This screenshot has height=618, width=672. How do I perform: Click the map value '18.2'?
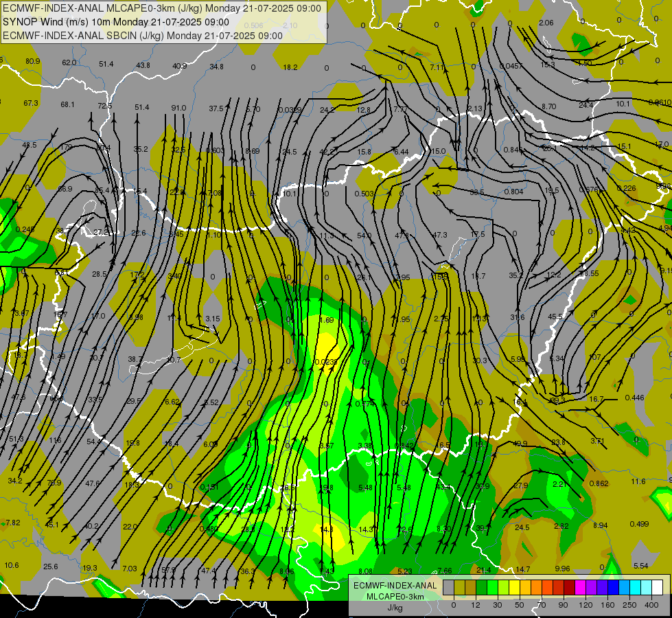point(290,67)
